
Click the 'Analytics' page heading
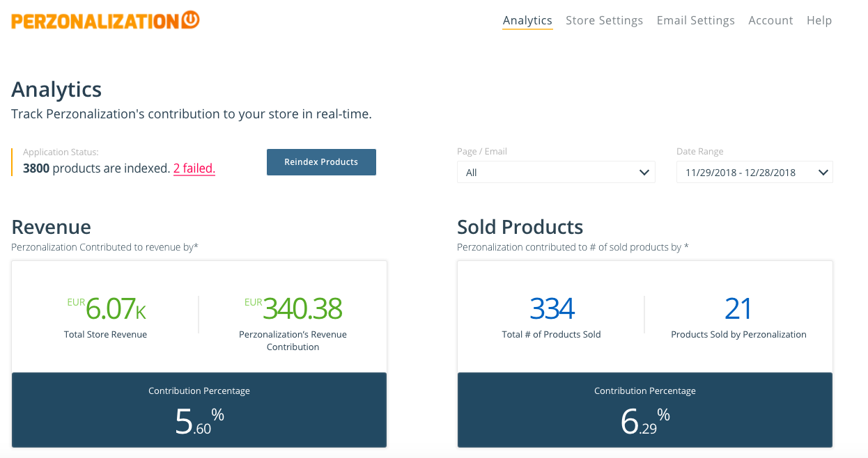point(56,89)
